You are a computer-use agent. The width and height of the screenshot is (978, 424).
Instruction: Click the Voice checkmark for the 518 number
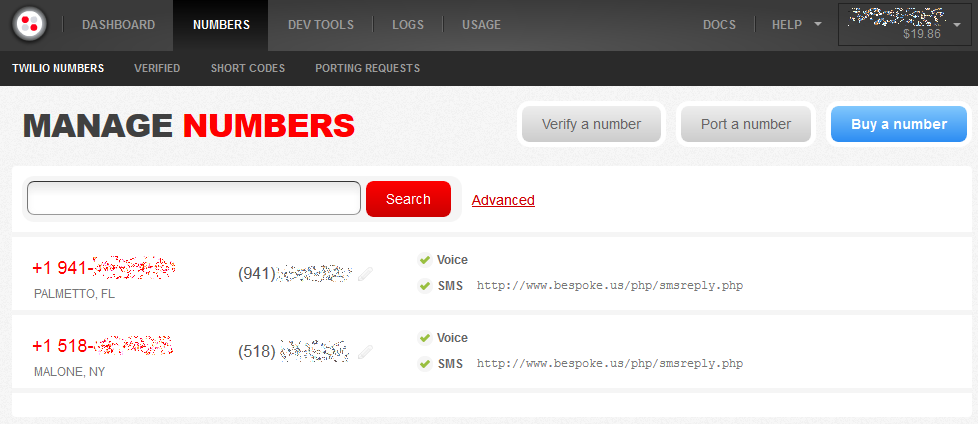pyautogui.click(x=424, y=338)
